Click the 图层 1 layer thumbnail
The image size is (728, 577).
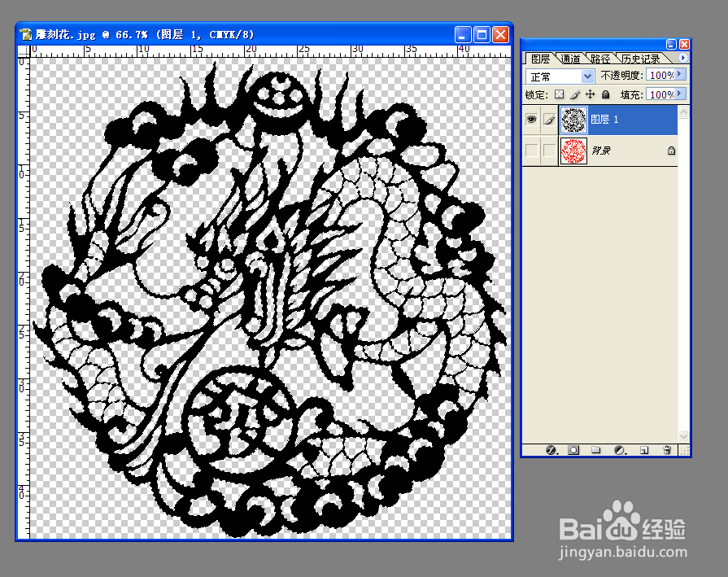pos(573,120)
